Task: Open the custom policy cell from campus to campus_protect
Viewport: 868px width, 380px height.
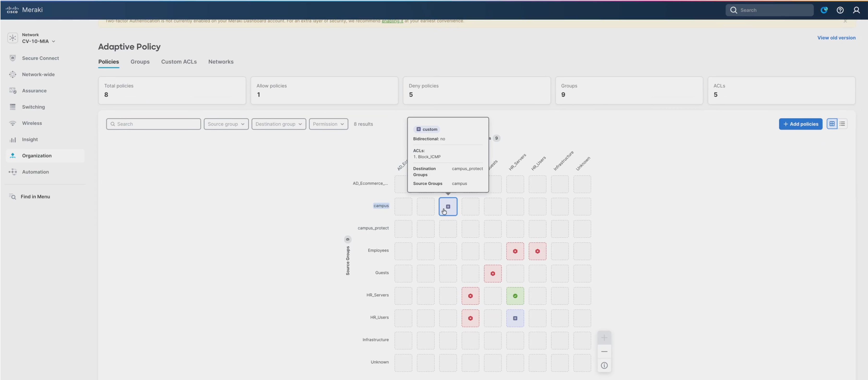Action: (x=448, y=207)
